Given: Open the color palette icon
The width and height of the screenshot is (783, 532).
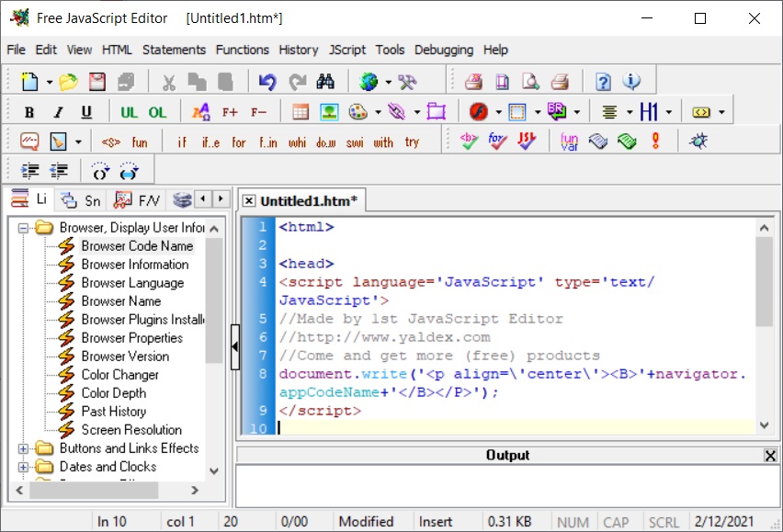Looking at the screenshot, I should 358,112.
